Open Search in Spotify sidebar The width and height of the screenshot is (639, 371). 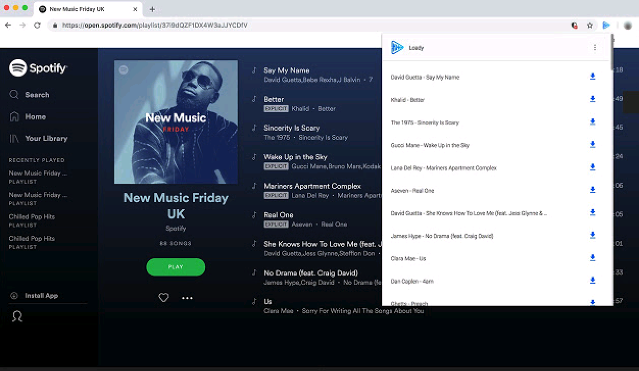coord(29,95)
